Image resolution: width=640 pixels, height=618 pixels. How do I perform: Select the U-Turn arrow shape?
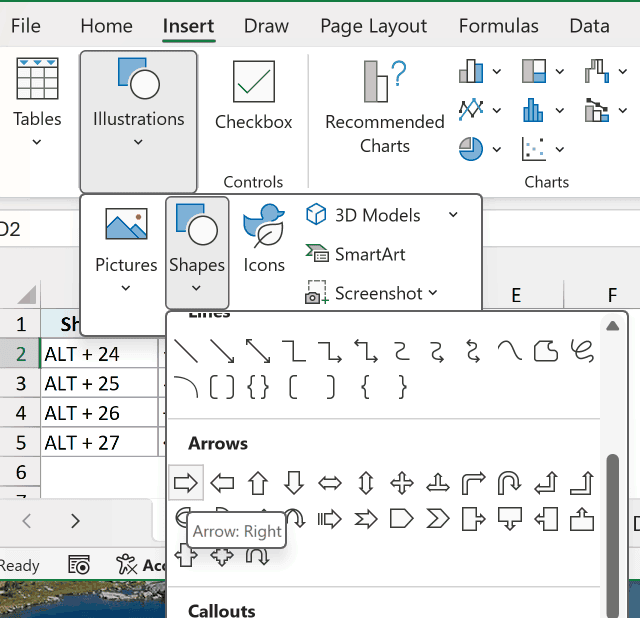pos(509,483)
